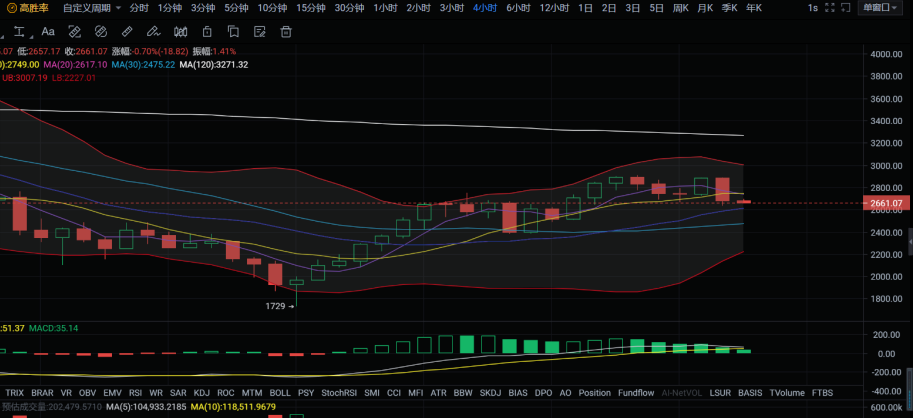Select the Fundflow indicator
The width and height of the screenshot is (913, 418).
point(636,393)
